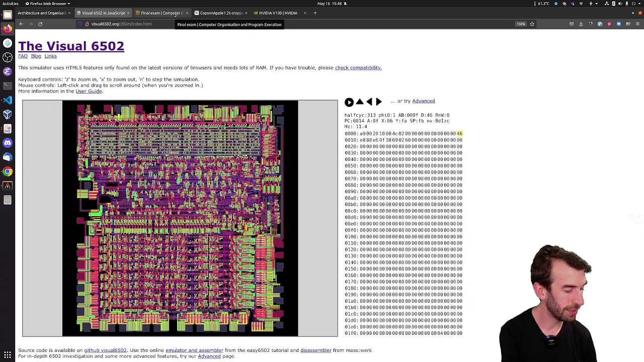Image resolution: width=644 pixels, height=362 pixels.
Task: Launch Google Chrome from the dock
Action: point(8,171)
